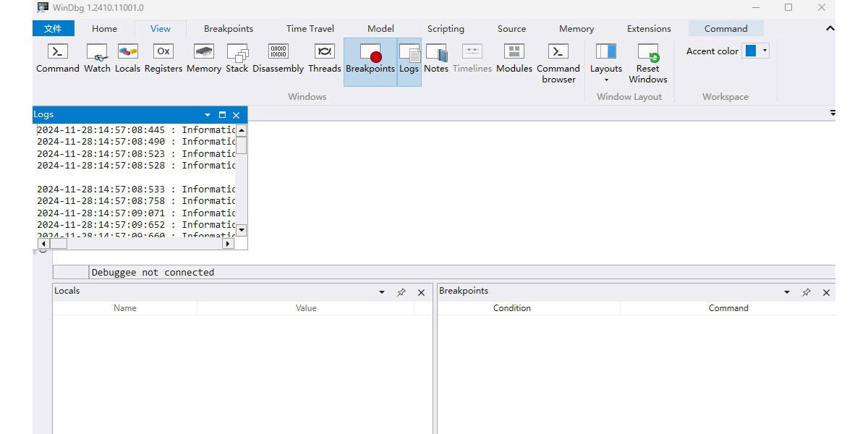Click the blue Accent color swatch
Viewport: 868px width, 434px height.
point(751,51)
